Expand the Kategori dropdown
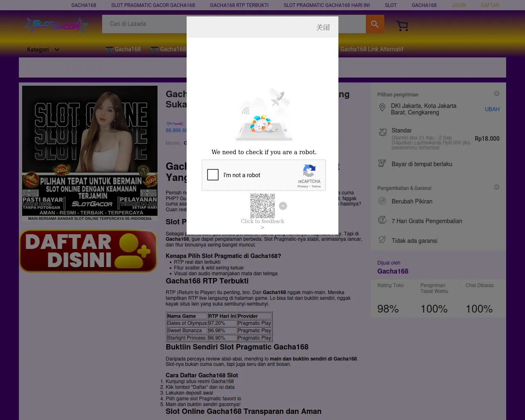Screen dimensions: 525x420 click(43, 50)
